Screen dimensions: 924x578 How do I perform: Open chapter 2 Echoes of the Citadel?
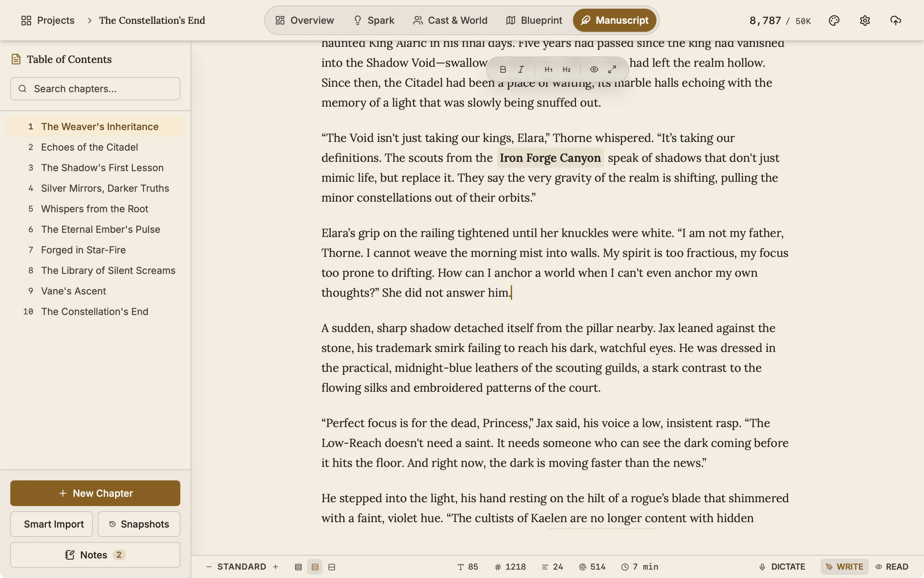click(x=95, y=147)
